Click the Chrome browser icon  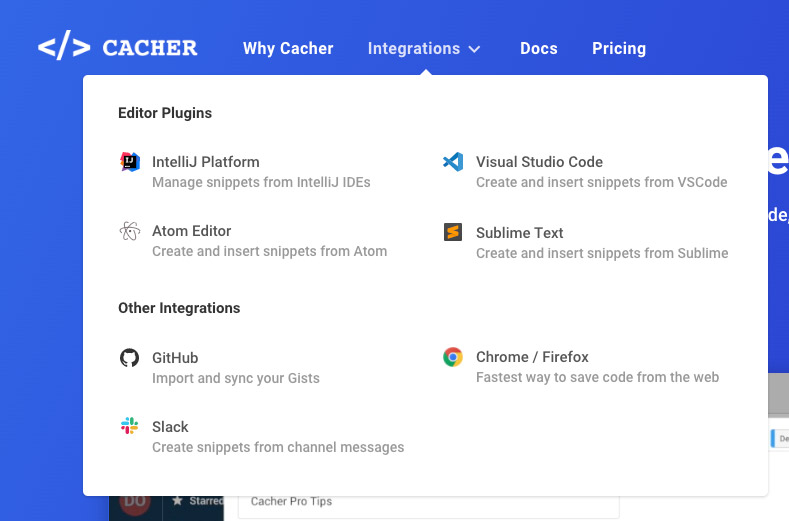click(453, 357)
